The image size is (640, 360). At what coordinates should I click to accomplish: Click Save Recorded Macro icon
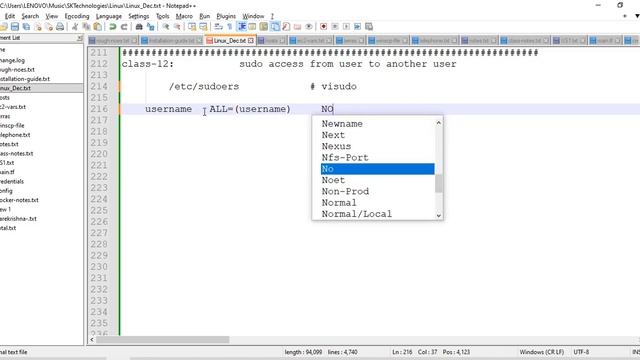(x=369, y=27)
